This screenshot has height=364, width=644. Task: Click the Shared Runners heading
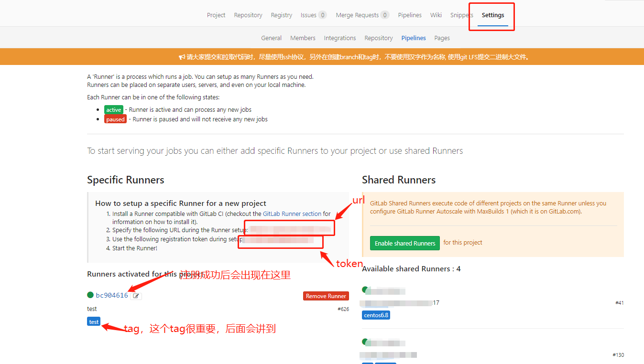point(399,180)
